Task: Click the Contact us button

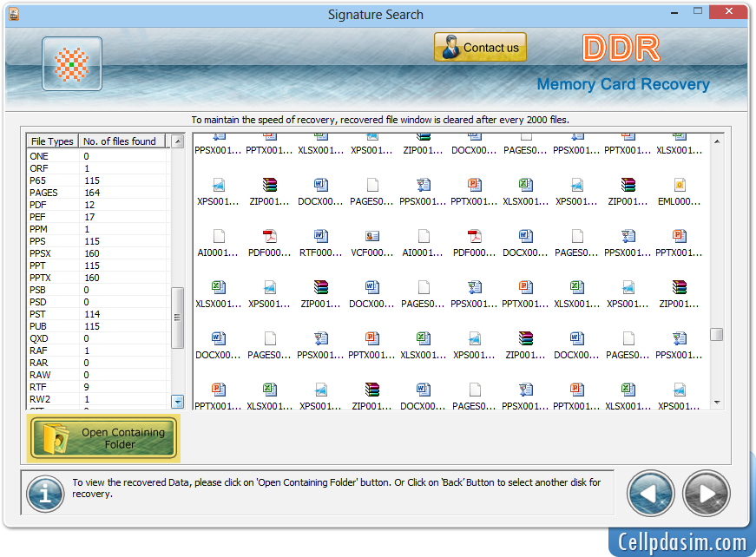Action: coord(480,47)
